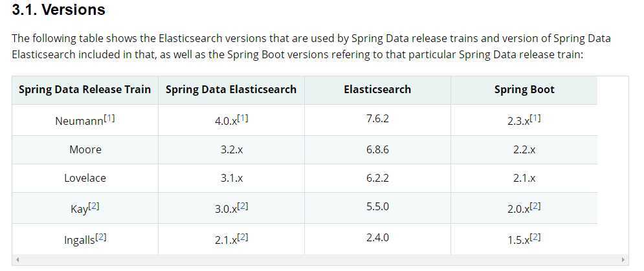Select the Lovelace release train cell
Viewport: 644px width, 271px height.
click(85, 179)
